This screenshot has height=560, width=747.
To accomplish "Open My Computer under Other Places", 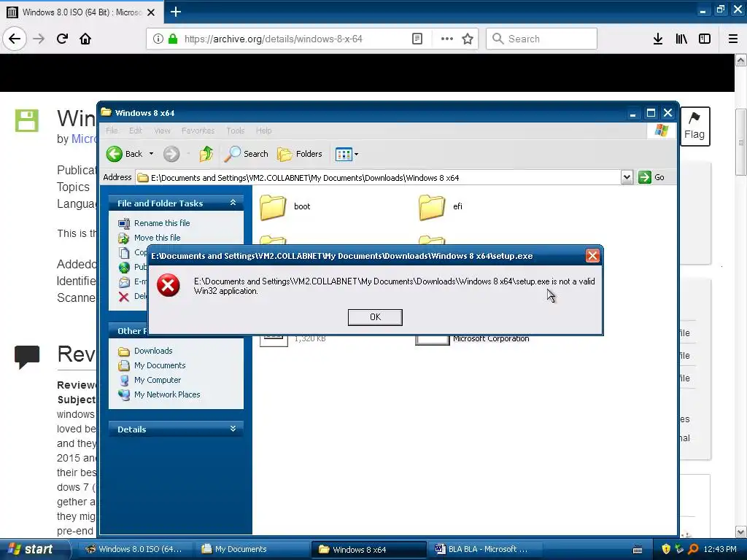I will click(158, 380).
